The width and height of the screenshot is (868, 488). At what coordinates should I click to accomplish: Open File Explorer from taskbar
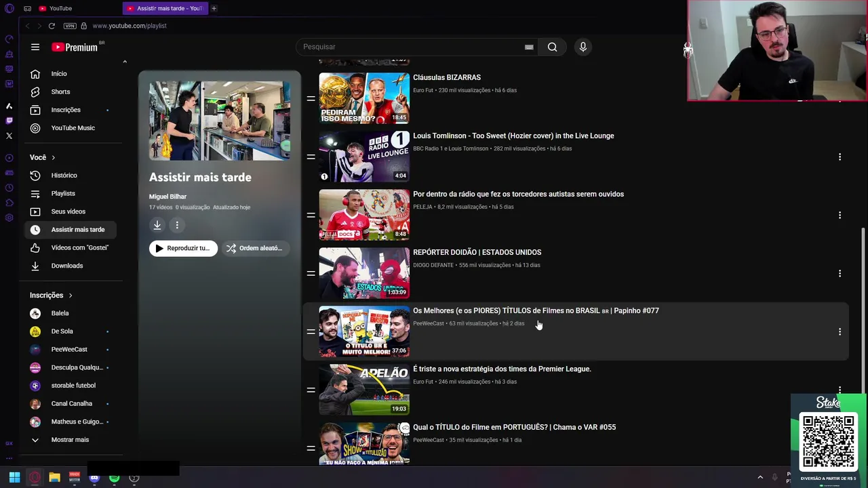(x=54, y=478)
